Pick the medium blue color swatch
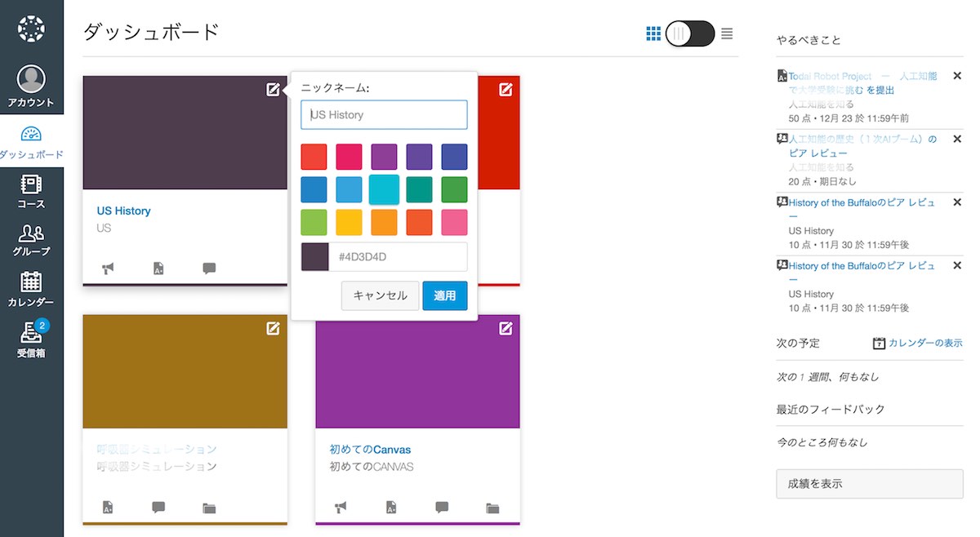This screenshot has width=980, height=537. tap(314, 189)
